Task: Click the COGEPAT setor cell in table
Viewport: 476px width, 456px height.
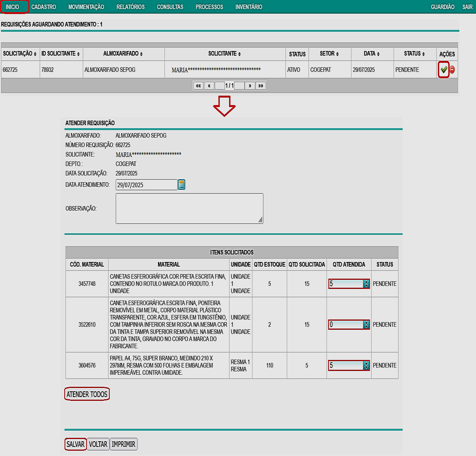Action: (x=330, y=70)
